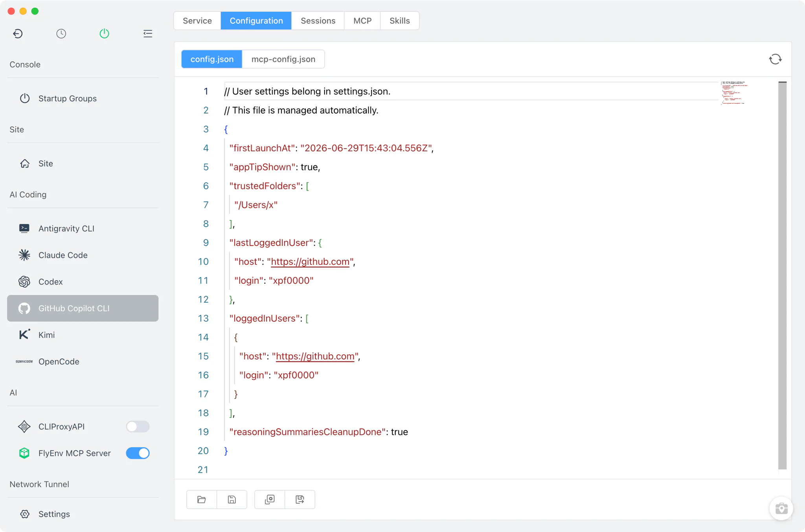Click the Startup Groups power icon
The image size is (805, 532).
(25, 98)
